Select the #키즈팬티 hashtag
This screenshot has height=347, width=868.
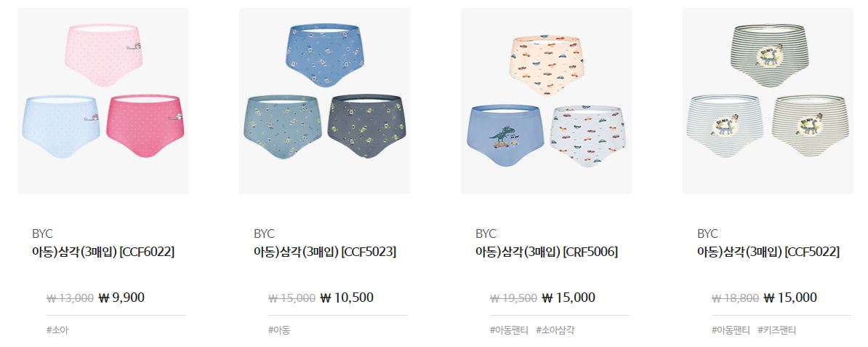click(776, 330)
